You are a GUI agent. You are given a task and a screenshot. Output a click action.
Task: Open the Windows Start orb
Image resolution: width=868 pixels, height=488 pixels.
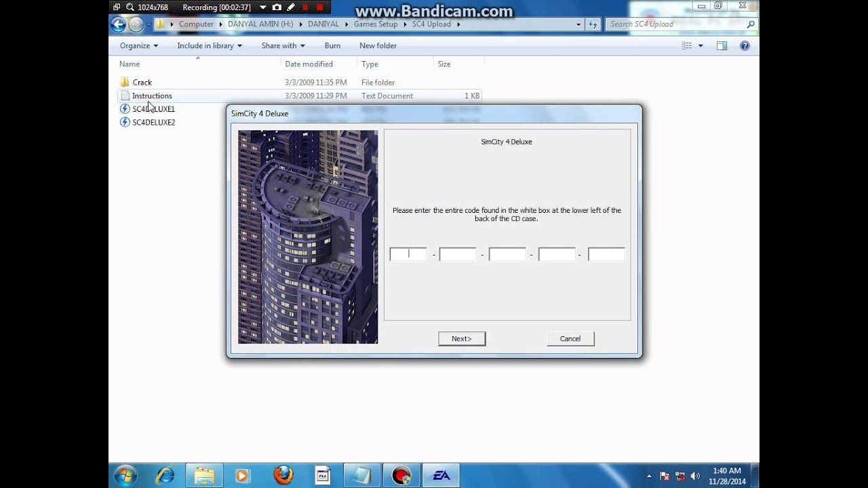point(125,475)
